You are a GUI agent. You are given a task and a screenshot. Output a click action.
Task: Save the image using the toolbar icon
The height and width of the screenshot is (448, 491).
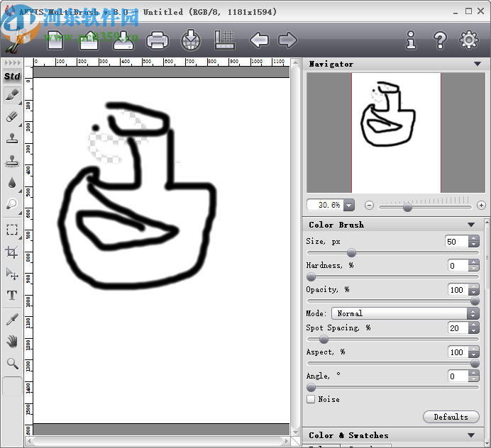point(123,40)
